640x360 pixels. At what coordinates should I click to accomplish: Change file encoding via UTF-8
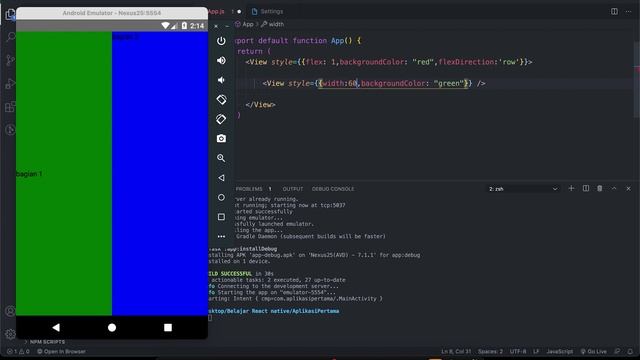(x=518, y=351)
